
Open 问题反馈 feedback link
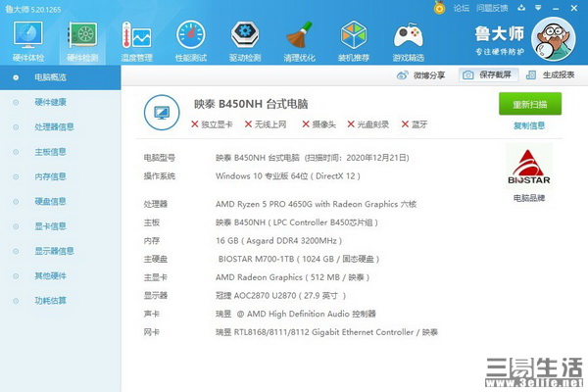tap(492, 8)
